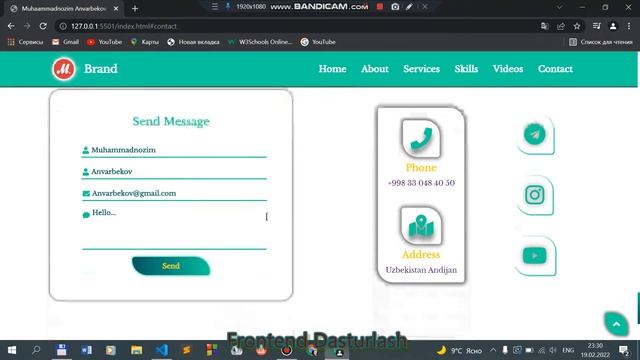Click the share page icon
This screenshot has height=360, width=640.
click(561, 26)
